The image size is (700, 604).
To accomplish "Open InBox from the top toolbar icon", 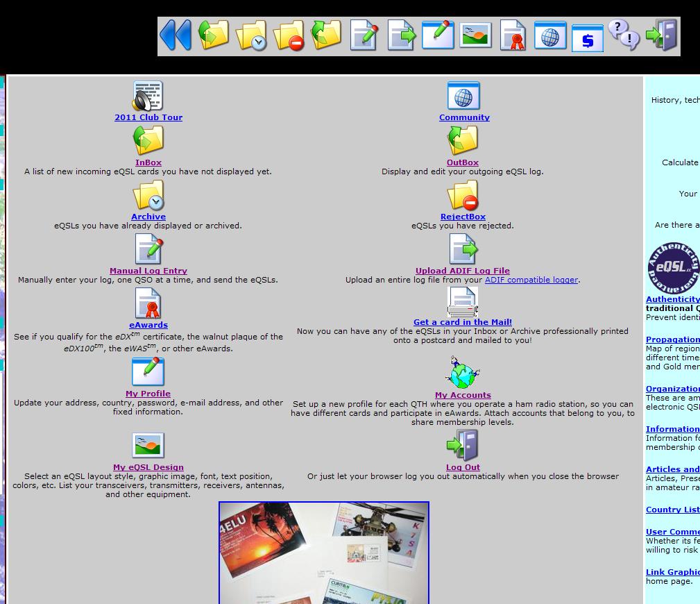I will [214, 35].
